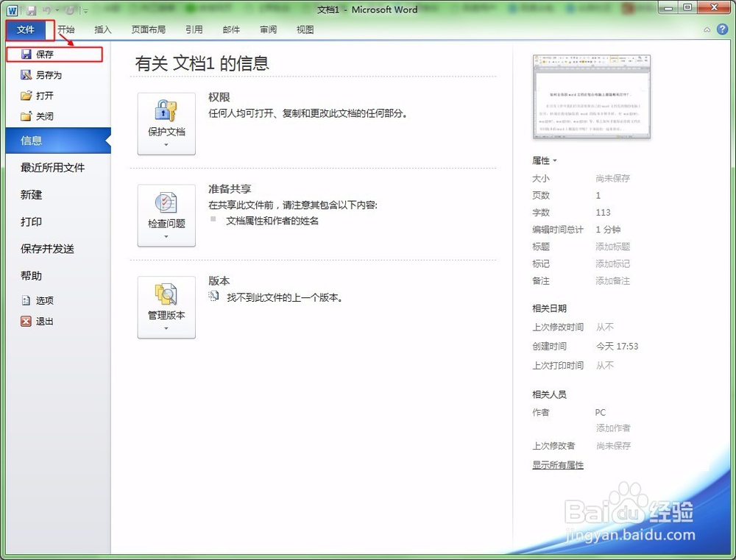This screenshot has height=560, width=736.
Task: Click the 添加标题 field
Action: tap(612, 247)
